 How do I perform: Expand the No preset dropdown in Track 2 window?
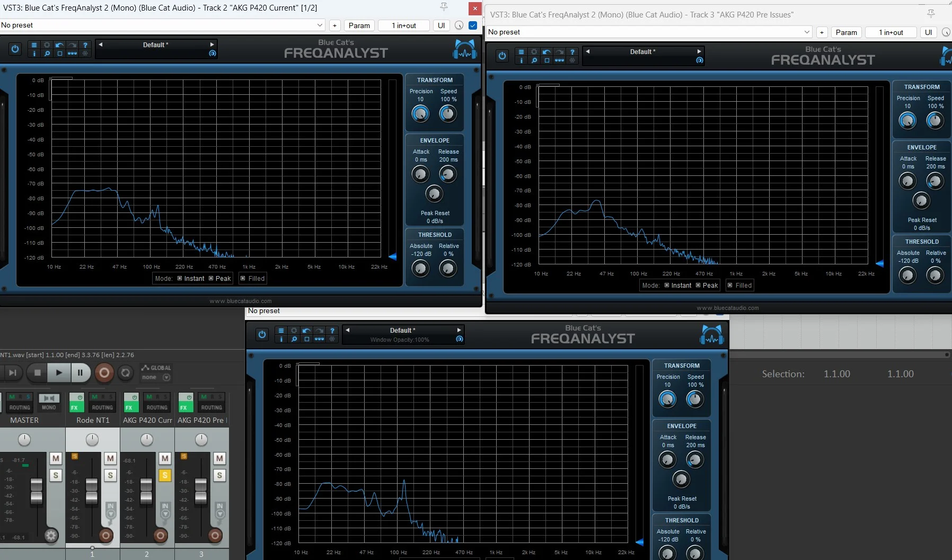click(320, 25)
